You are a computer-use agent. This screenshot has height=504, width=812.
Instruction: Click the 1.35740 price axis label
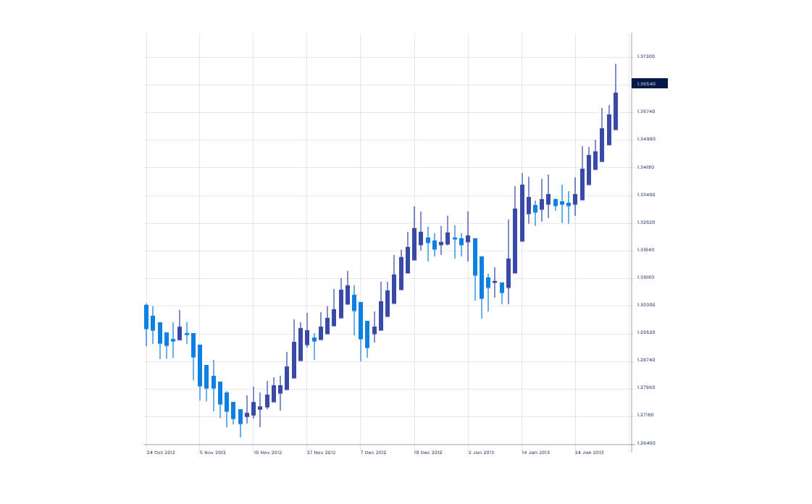646,112
